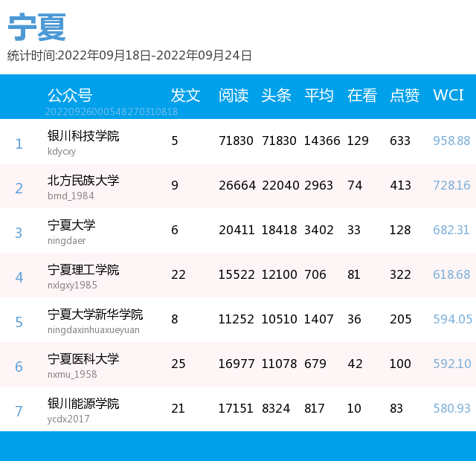
Task: Click post count 22
Action: pos(178,274)
